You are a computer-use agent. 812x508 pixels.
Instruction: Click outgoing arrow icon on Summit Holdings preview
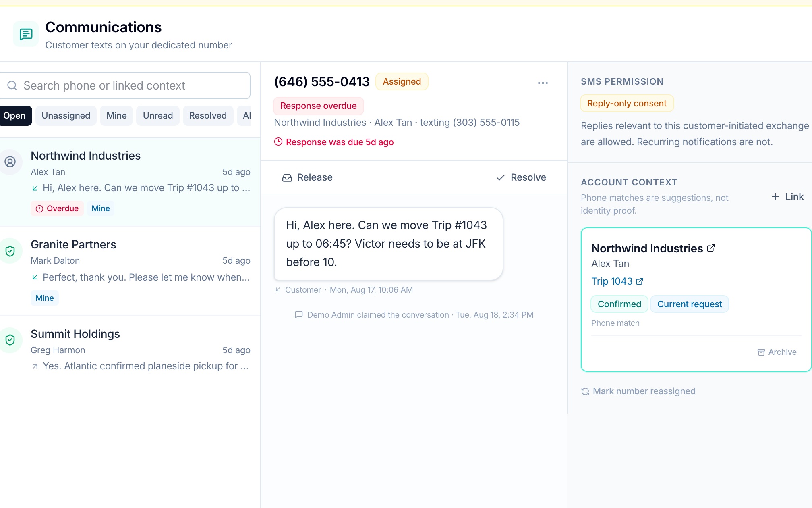(35, 366)
